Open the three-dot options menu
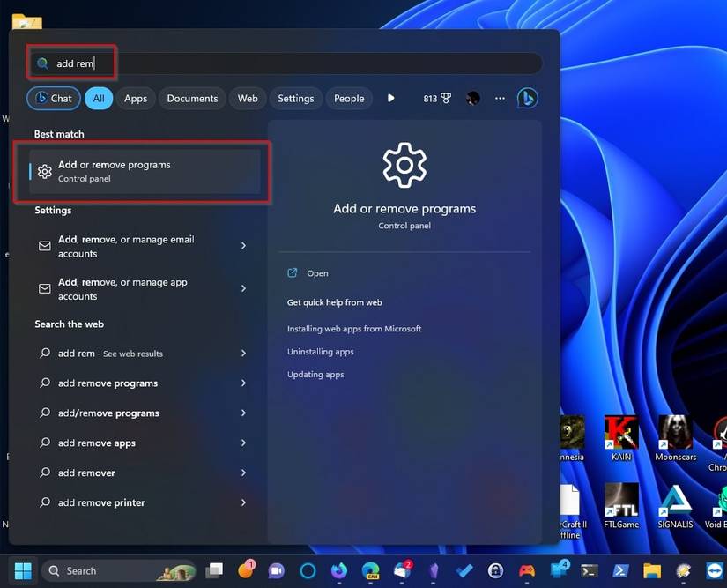The image size is (727, 588). pos(500,99)
